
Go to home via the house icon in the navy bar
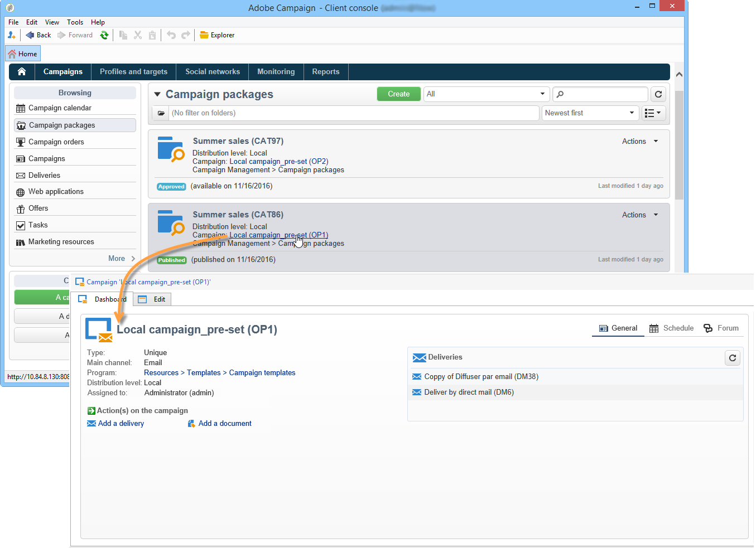[22, 71]
